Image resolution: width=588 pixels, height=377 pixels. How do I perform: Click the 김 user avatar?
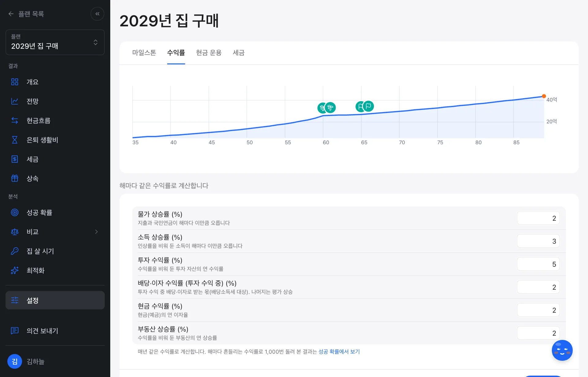coord(15,361)
